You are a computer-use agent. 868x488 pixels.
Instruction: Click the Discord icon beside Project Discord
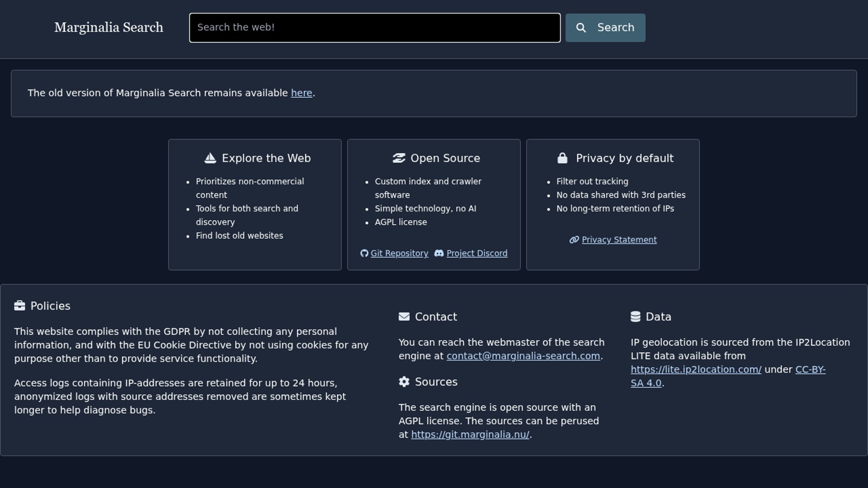pos(439,253)
